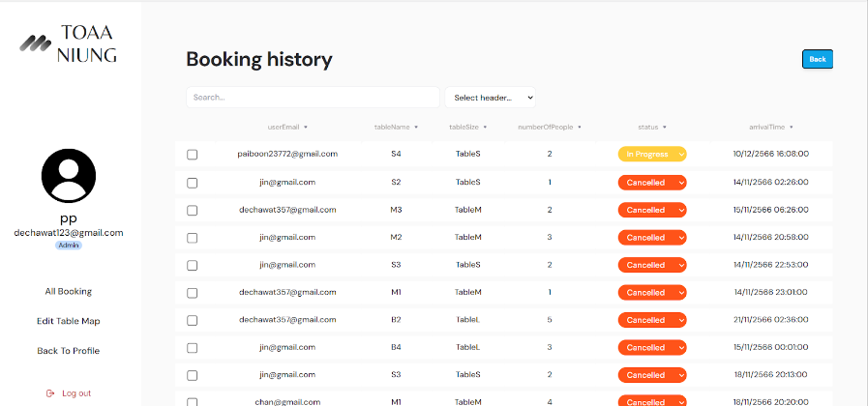Select checkbox for table M3 booking row

(192, 210)
